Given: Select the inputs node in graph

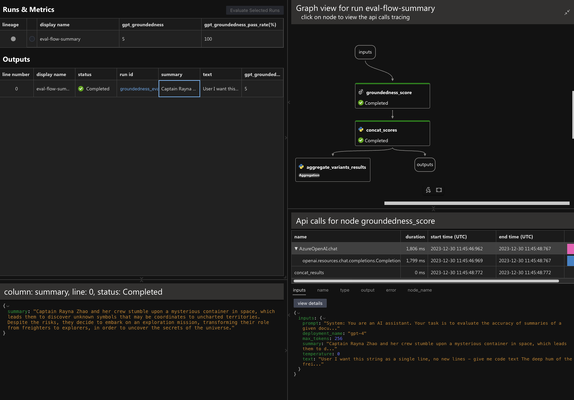Looking at the screenshot, I should pyautogui.click(x=365, y=52).
